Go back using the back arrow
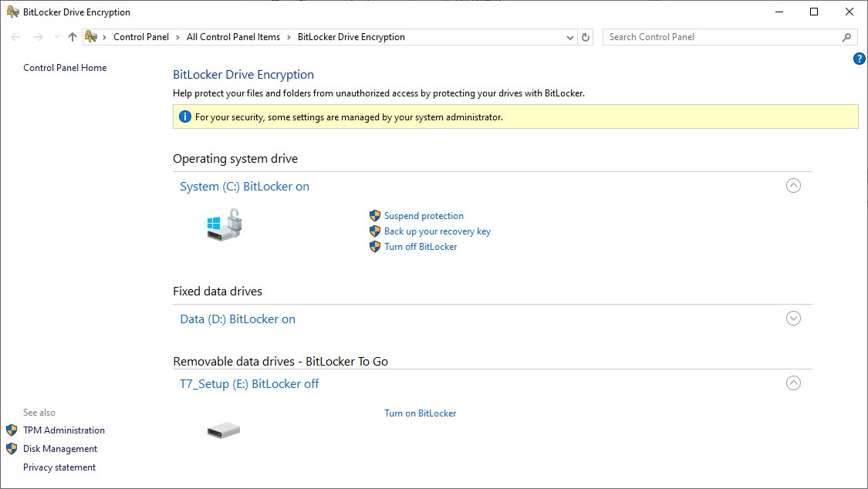The image size is (868, 489). [15, 37]
